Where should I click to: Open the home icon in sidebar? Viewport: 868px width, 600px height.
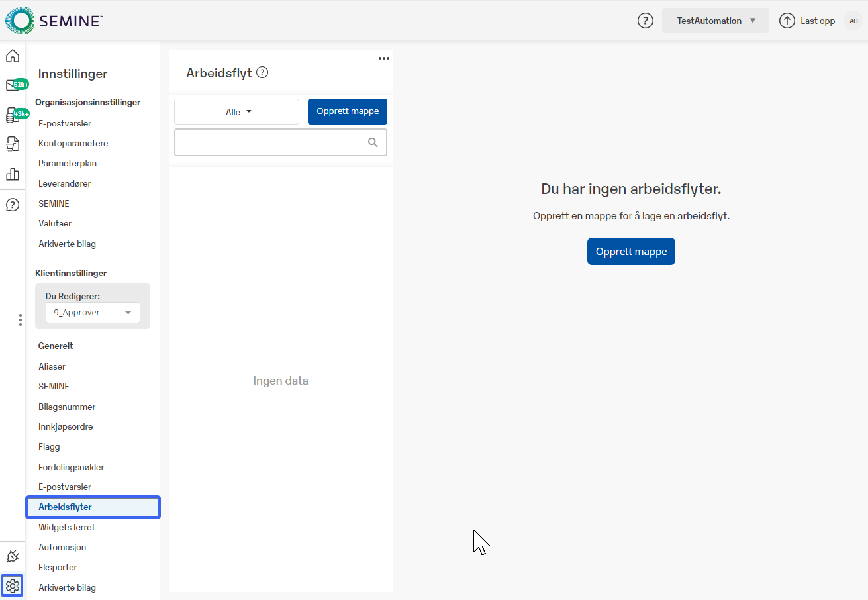click(13, 56)
